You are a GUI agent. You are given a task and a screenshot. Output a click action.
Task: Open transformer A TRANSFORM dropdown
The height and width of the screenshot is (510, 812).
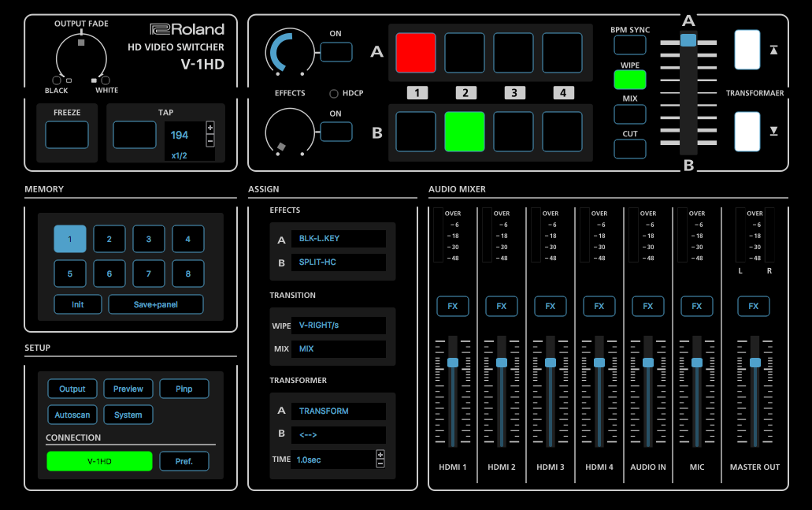click(x=339, y=411)
